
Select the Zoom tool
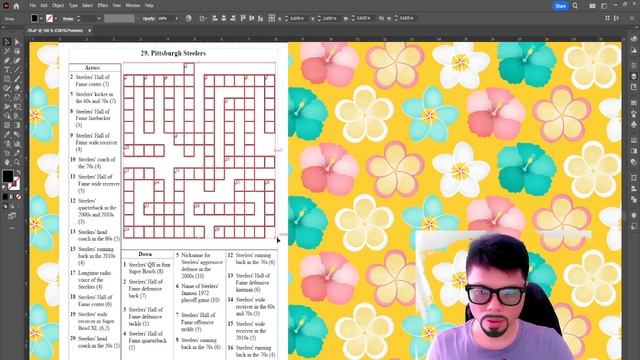tap(17, 162)
